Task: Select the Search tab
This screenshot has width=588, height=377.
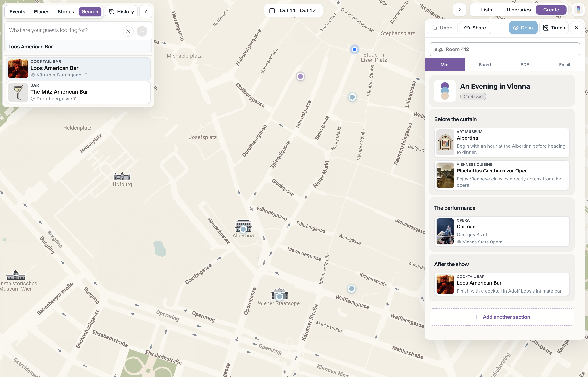Action: click(x=90, y=11)
